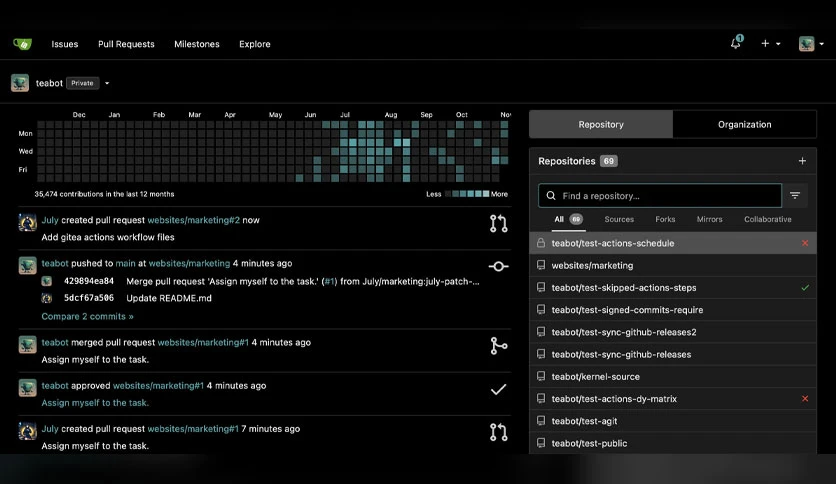
Task: Select the Collaborative filter tab
Action: coord(767,220)
